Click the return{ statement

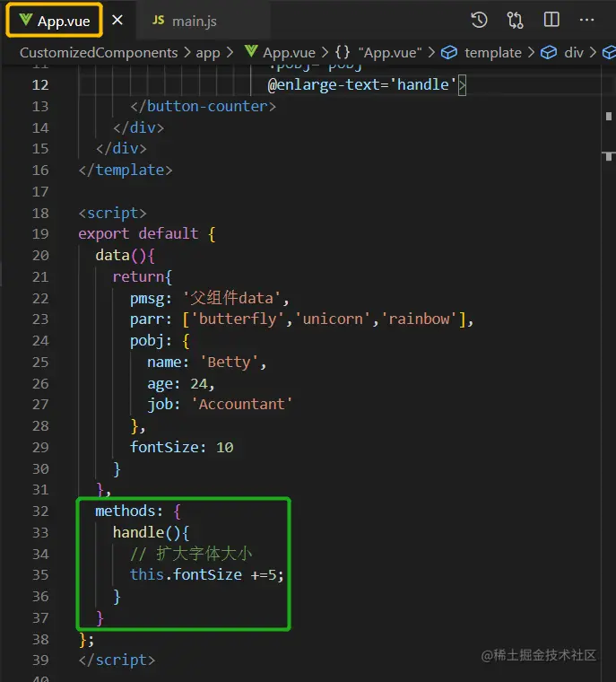pos(143,276)
